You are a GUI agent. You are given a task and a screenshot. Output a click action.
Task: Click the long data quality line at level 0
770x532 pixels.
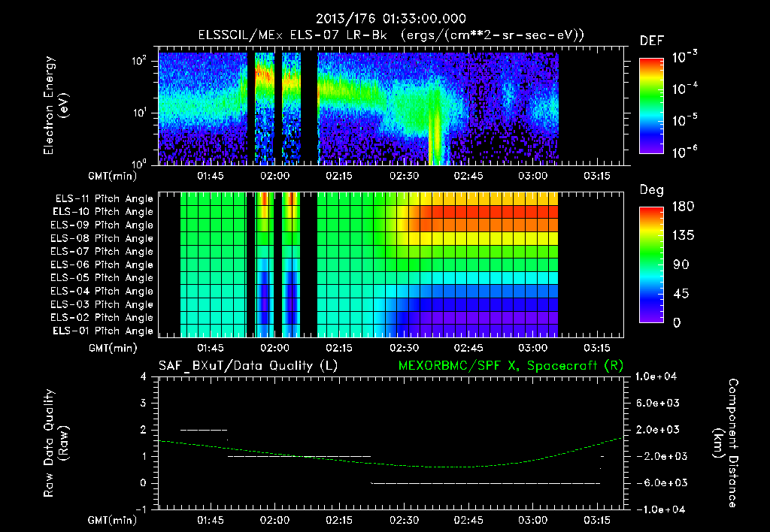click(485, 483)
